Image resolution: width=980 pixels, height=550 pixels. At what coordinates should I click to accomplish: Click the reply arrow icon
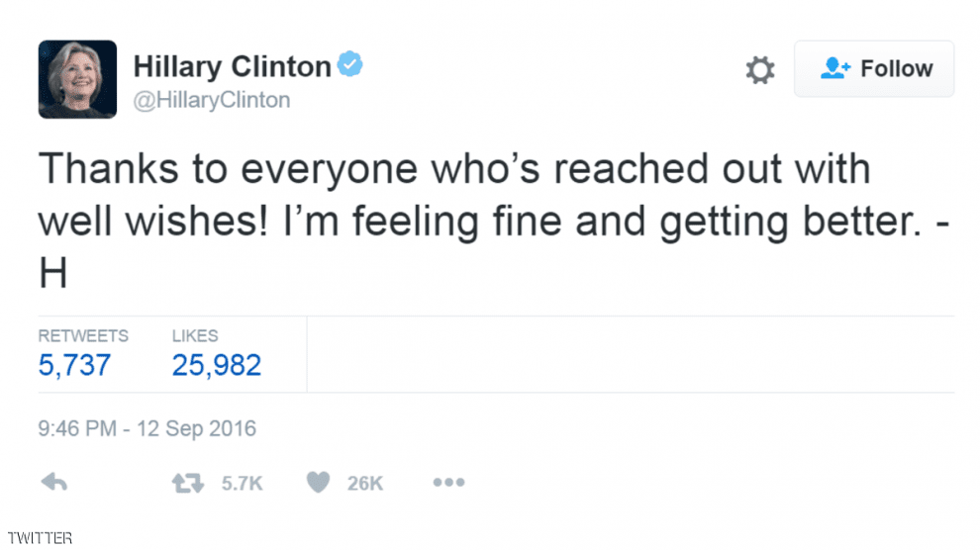(53, 483)
